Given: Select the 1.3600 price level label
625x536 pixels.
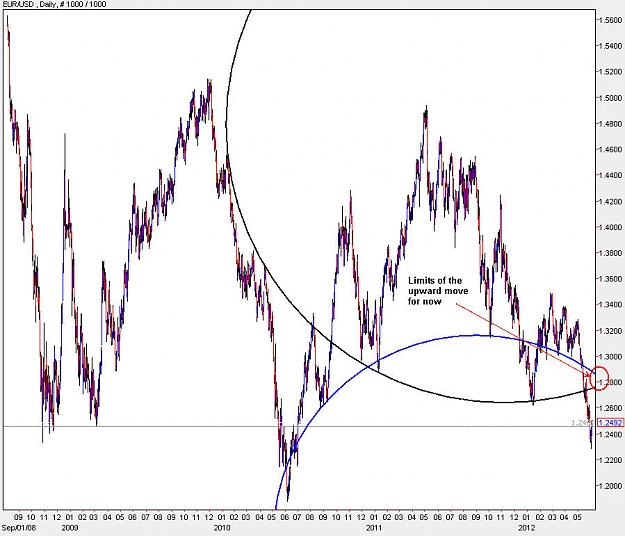Looking at the screenshot, I should [x=611, y=279].
